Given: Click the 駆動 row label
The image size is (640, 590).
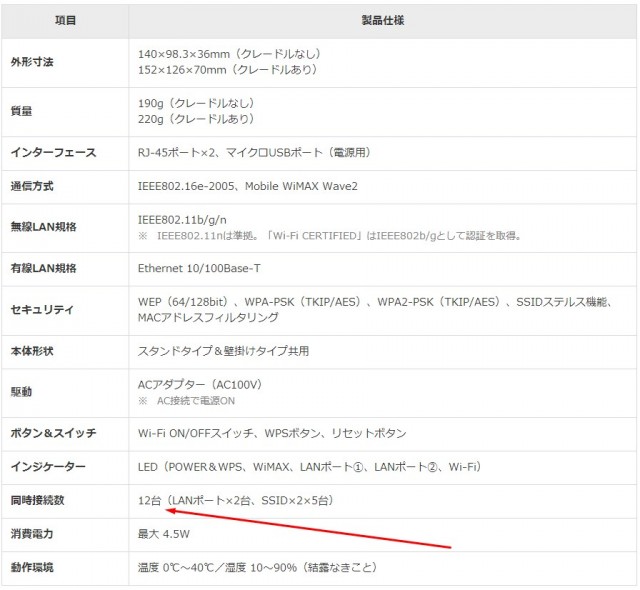Looking at the screenshot, I should (x=22, y=392).
